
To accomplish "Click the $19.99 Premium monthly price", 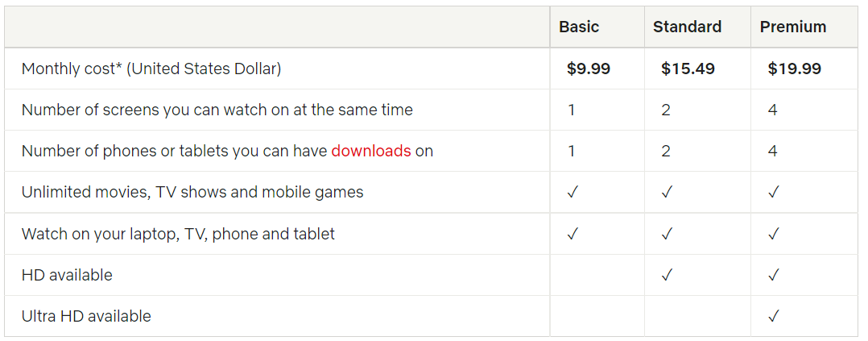I will click(x=795, y=69).
